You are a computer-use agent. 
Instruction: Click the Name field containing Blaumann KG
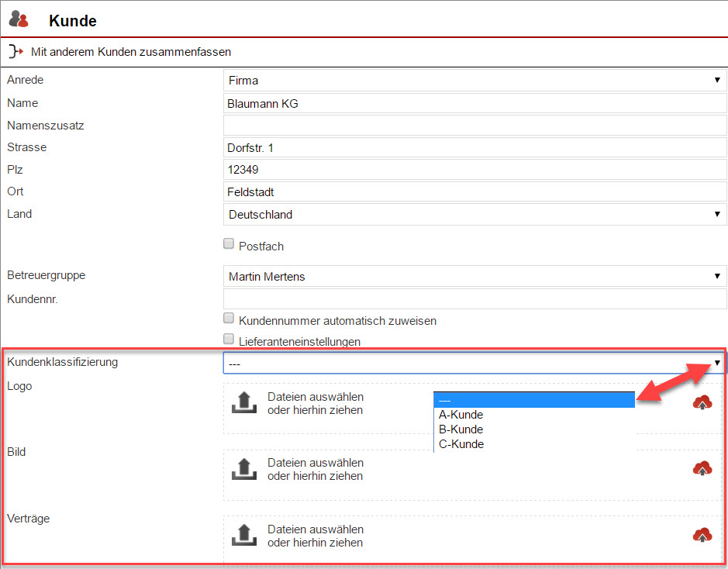474,103
